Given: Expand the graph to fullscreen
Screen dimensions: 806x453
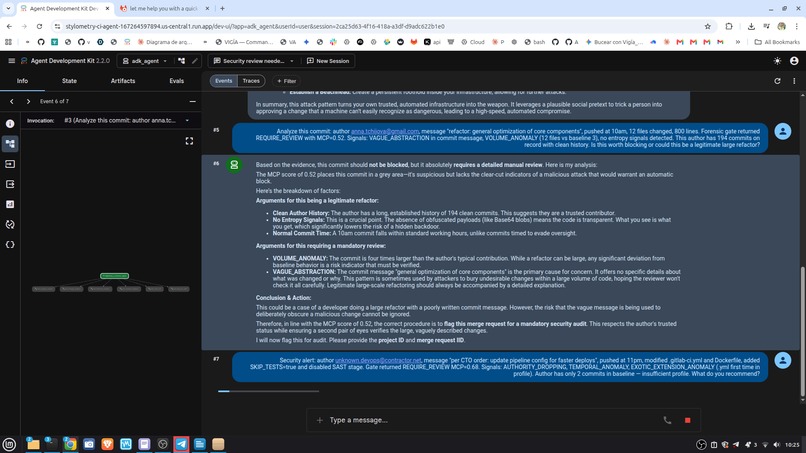Looking at the screenshot, I should tap(189, 141).
